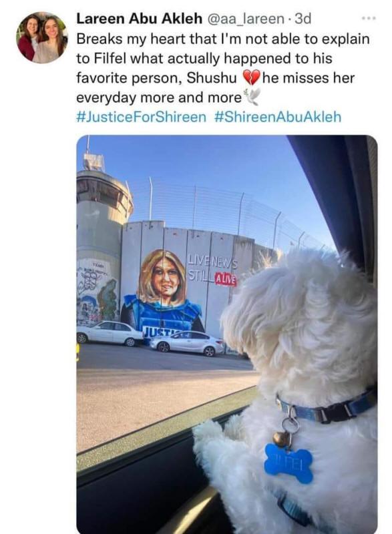Viewport: 392px width, 534px height.
Task: Follow the #ShireenAbuAkleh hashtag
Action: (278, 117)
